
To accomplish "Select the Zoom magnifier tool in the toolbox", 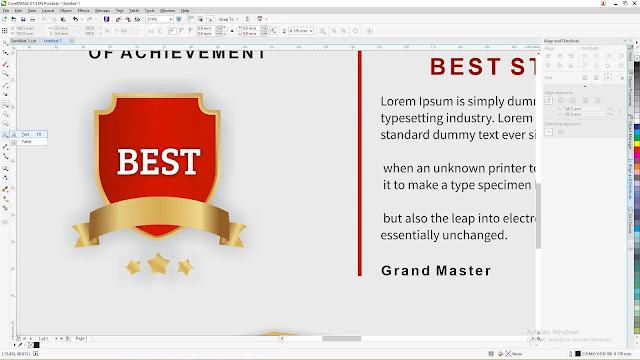I will click(5, 74).
